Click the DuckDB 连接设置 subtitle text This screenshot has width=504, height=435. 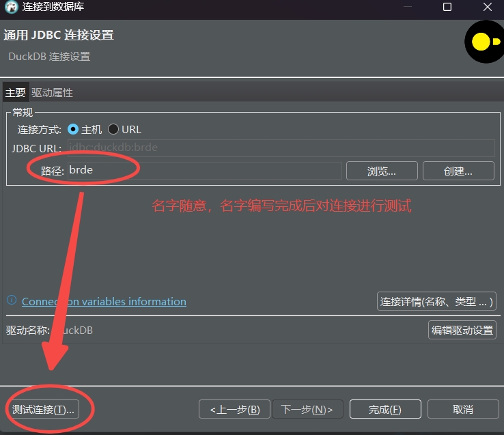[x=49, y=57]
